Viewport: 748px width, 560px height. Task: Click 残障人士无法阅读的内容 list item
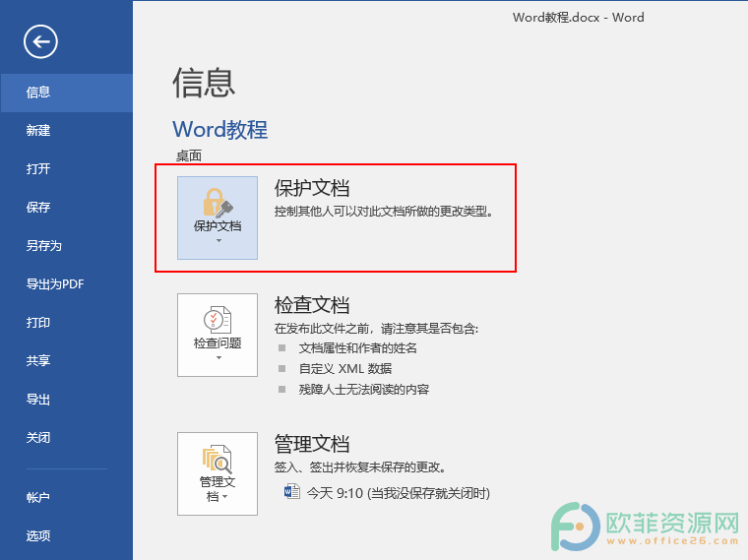tap(364, 389)
